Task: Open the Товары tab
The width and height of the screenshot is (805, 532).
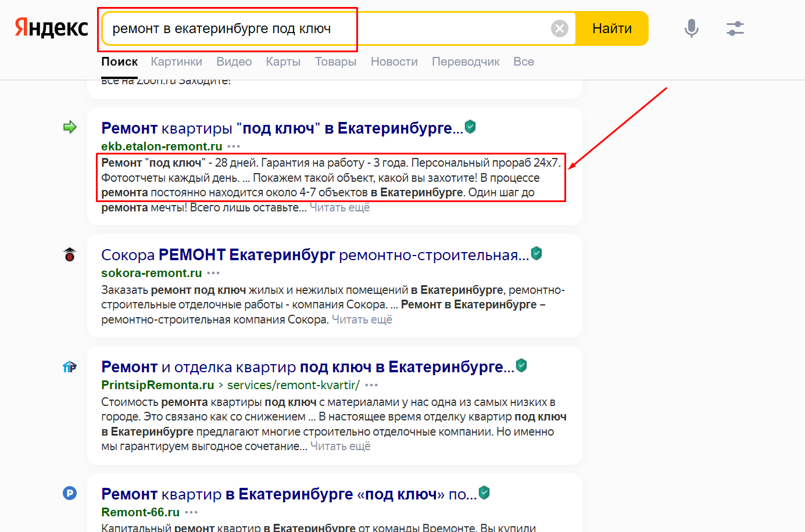Action: pyautogui.click(x=335, y=62)
